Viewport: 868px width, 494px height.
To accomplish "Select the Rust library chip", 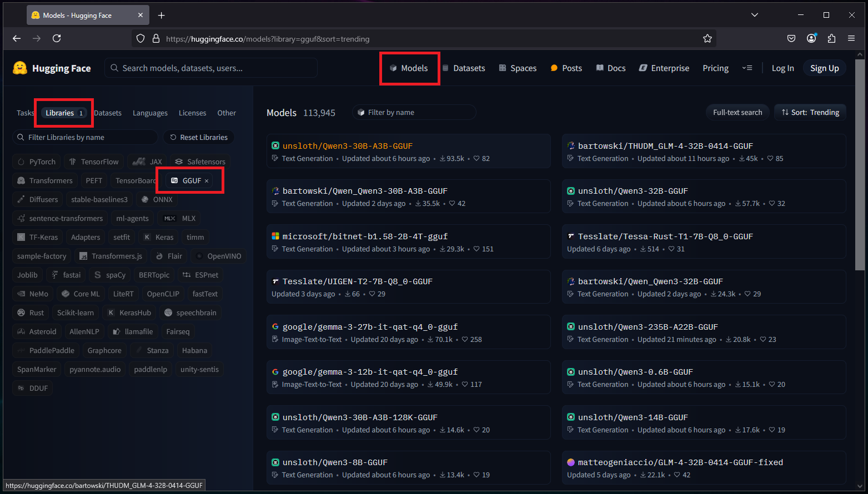I will coord(31,312).
